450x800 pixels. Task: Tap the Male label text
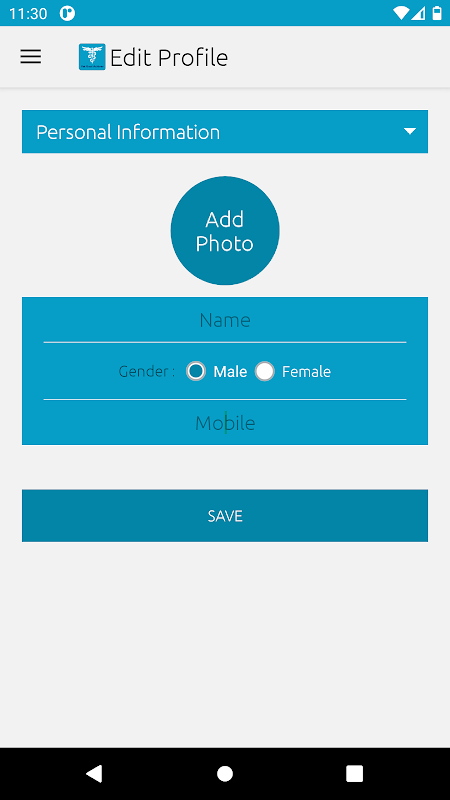230,371
